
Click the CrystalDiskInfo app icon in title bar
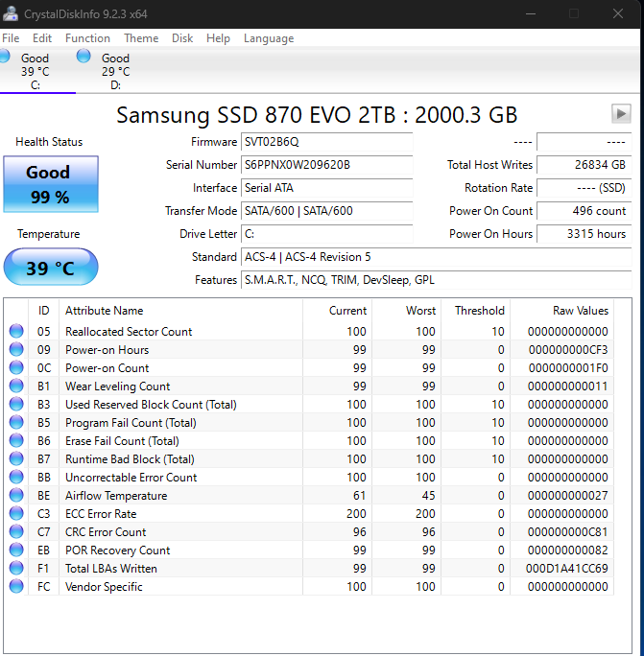10,13
